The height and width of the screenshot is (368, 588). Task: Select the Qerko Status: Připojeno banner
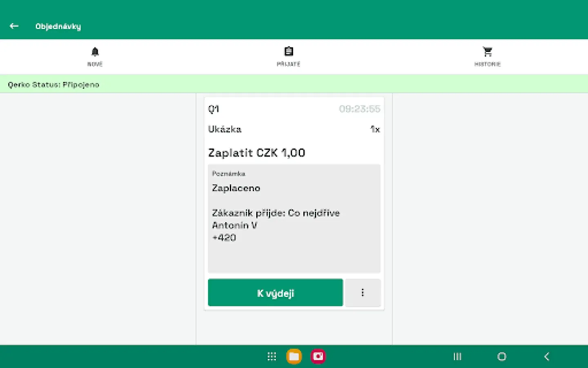(x=294, y=84)
